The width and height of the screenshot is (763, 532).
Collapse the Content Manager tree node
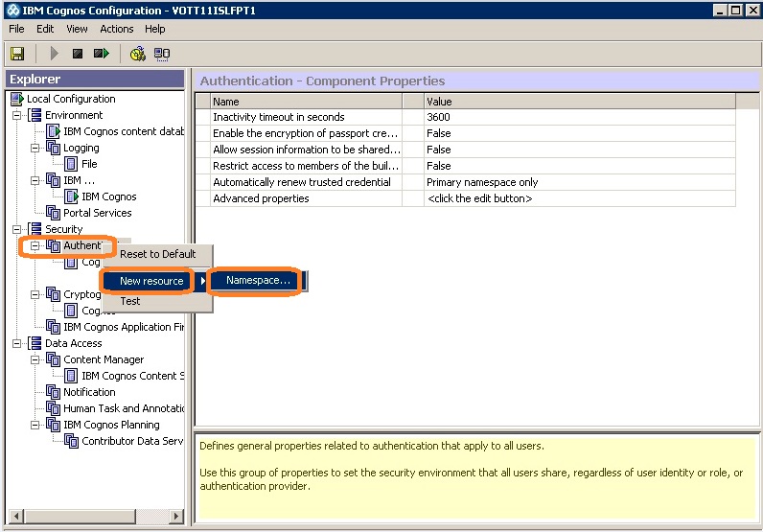tap(35, 359)
